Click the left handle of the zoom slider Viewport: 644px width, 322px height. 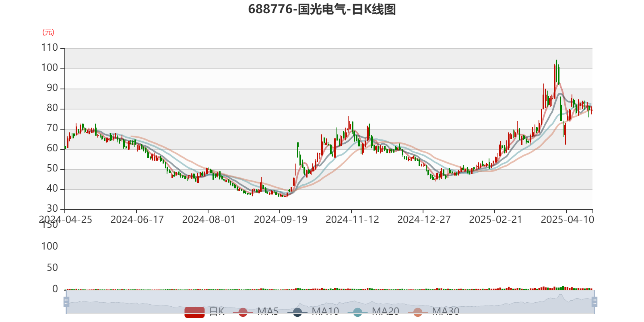click(x=66, y=301)
